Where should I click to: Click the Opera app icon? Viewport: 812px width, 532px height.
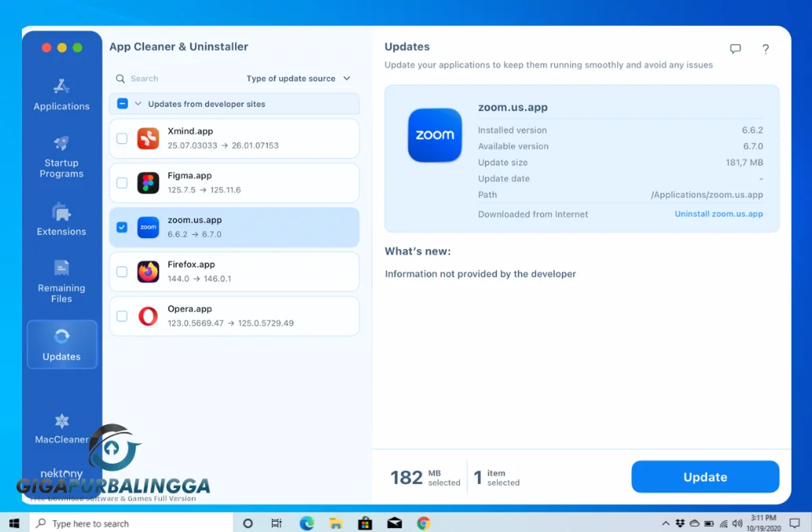click(x=148, y=316)
